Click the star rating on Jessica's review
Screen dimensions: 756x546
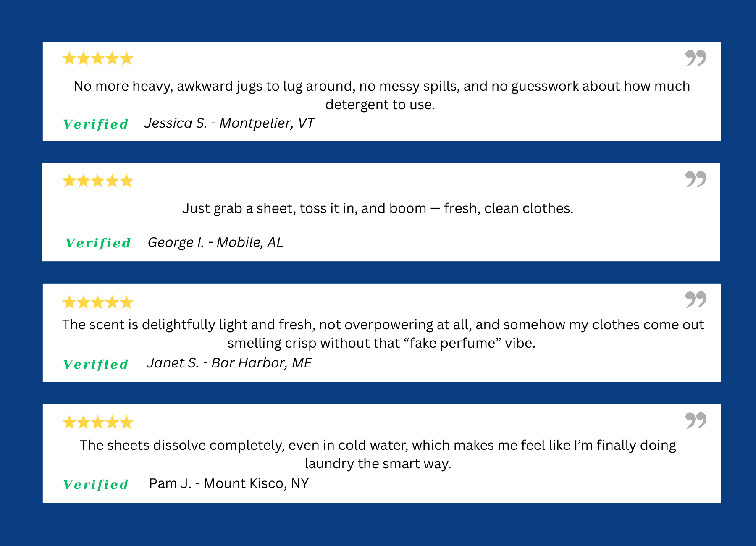click(98, 58)
